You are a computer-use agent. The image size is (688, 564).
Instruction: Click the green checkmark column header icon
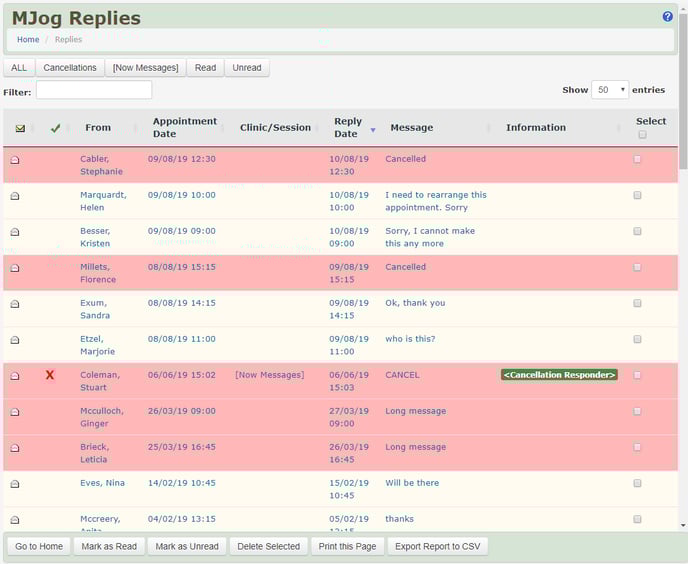click(x=56, y=128)
